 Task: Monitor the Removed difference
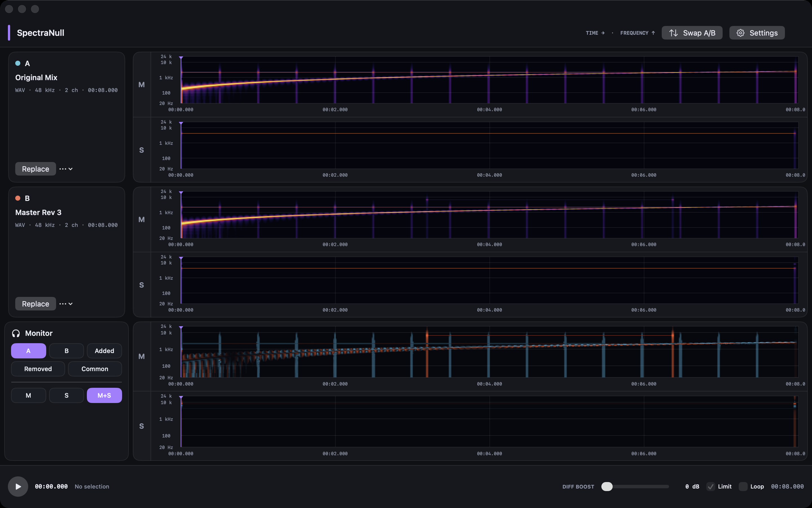(x=38, y=369)
